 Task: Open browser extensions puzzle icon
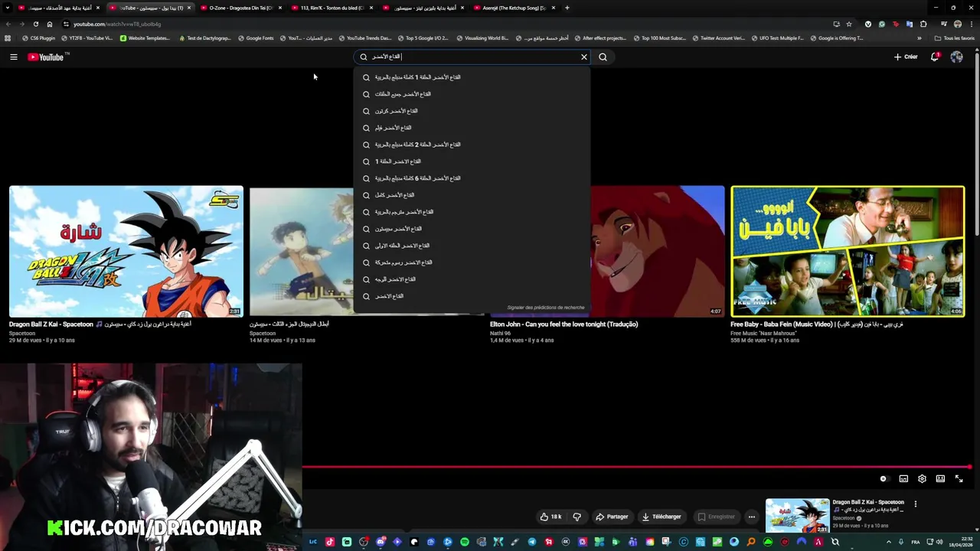pyautogui.click(x=923, y=24)
